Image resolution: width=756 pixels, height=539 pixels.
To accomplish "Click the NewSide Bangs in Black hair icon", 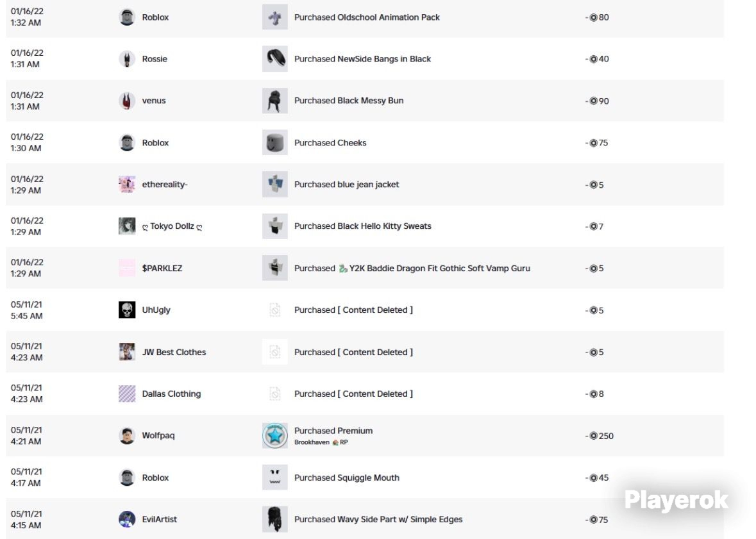I will [275, 59].
